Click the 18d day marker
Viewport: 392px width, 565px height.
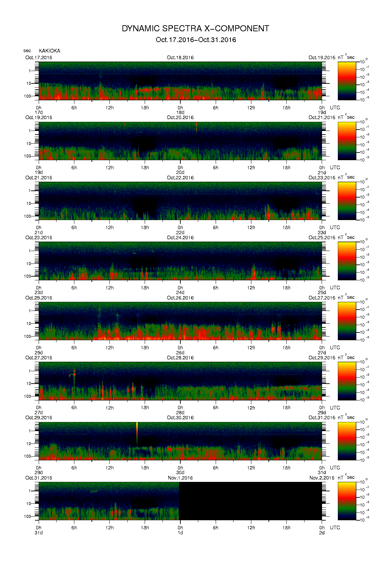(x=180, y=112)
